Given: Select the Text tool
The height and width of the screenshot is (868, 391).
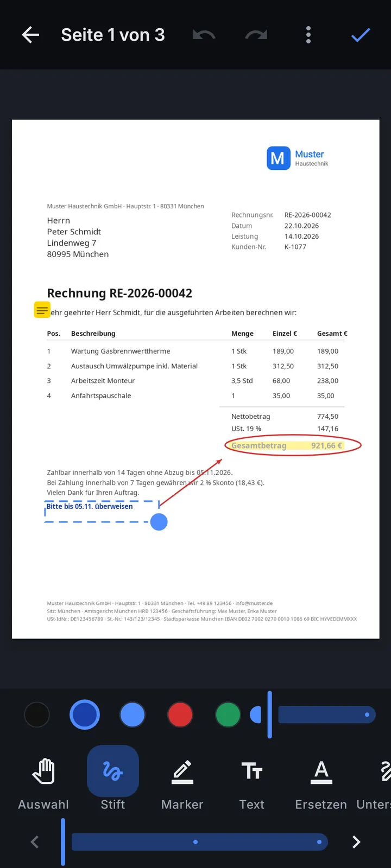Looking at the screenshot, I should [252, 780].
